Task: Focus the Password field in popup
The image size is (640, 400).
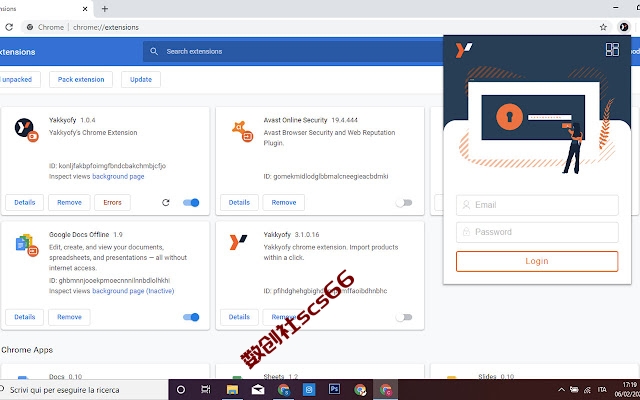Action: [537, 232]
